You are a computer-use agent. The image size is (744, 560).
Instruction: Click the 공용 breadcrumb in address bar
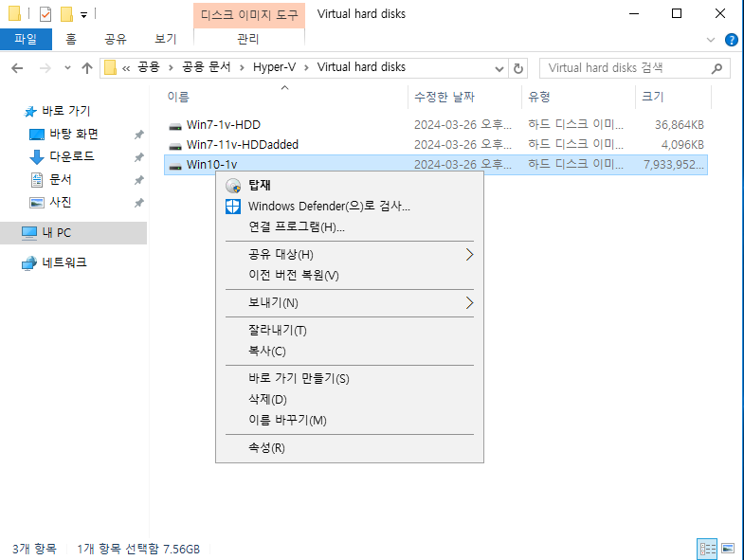[x=149, y=67]
